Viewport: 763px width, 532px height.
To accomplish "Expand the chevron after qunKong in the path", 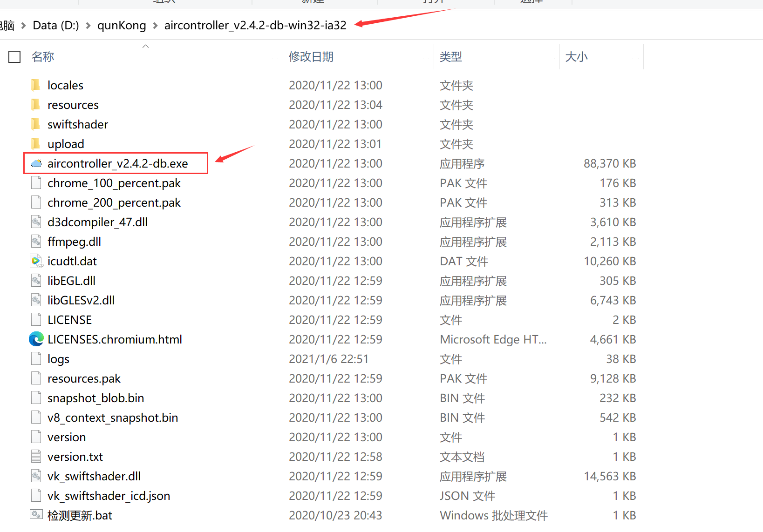I will coord(155,26).
